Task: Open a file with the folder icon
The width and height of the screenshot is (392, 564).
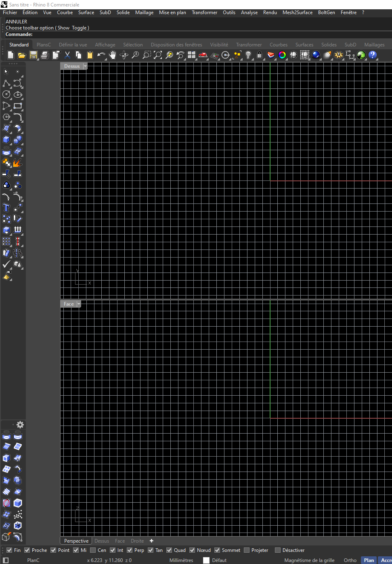Action: (22, 55)
